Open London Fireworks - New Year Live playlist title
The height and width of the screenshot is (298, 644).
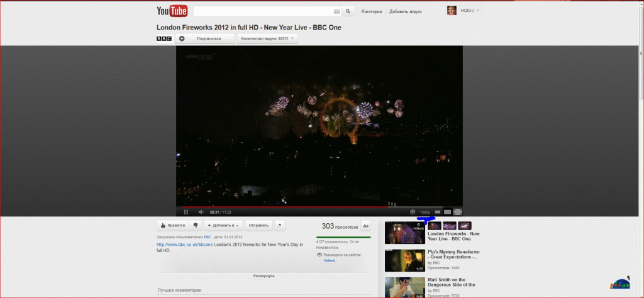(x=453, y=236)
